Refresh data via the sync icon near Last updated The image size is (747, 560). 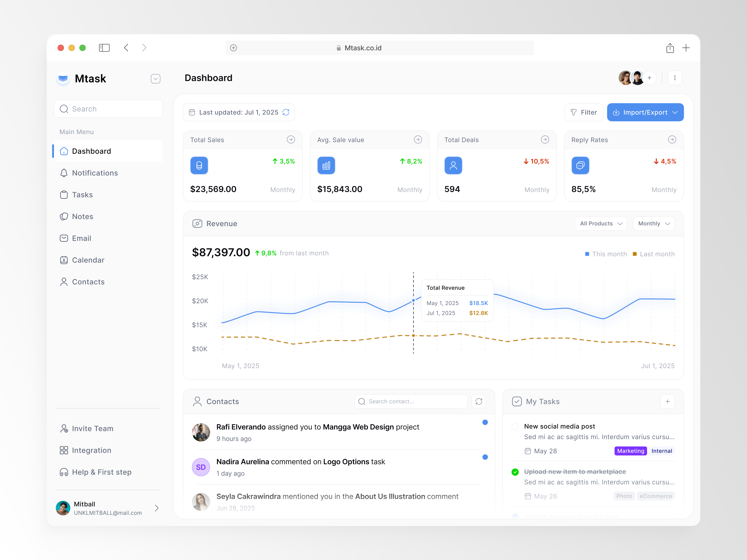[286, 112]
